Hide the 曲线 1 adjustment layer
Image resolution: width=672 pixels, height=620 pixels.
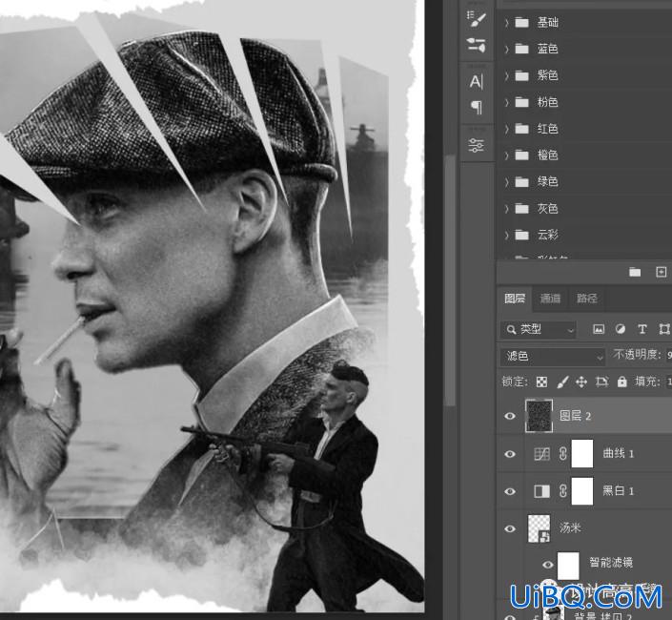tap(510, 454)
